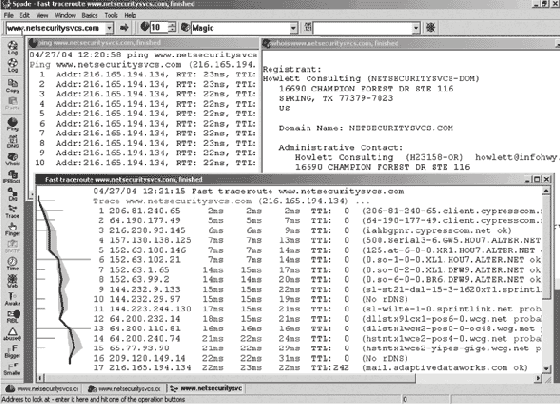Screen dimensions: 560x404
Task: Click the down scroll arrow in the traceroute window
Action: pyautogui.click(x=546, y=369)
